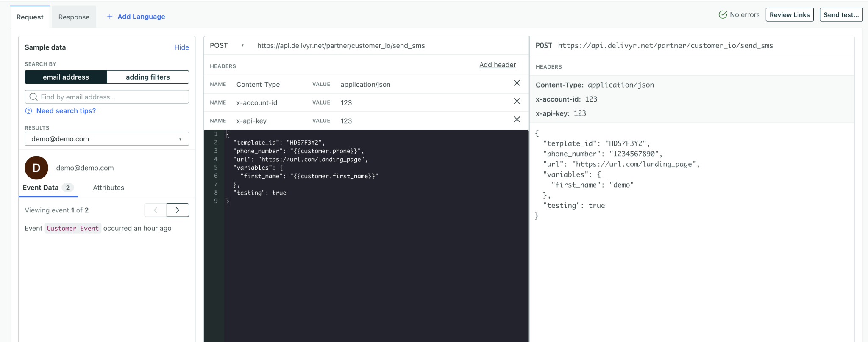The image size is (868, 342).
Task: Click the preview x-api-key: 123 header
Action: [561, 113]
